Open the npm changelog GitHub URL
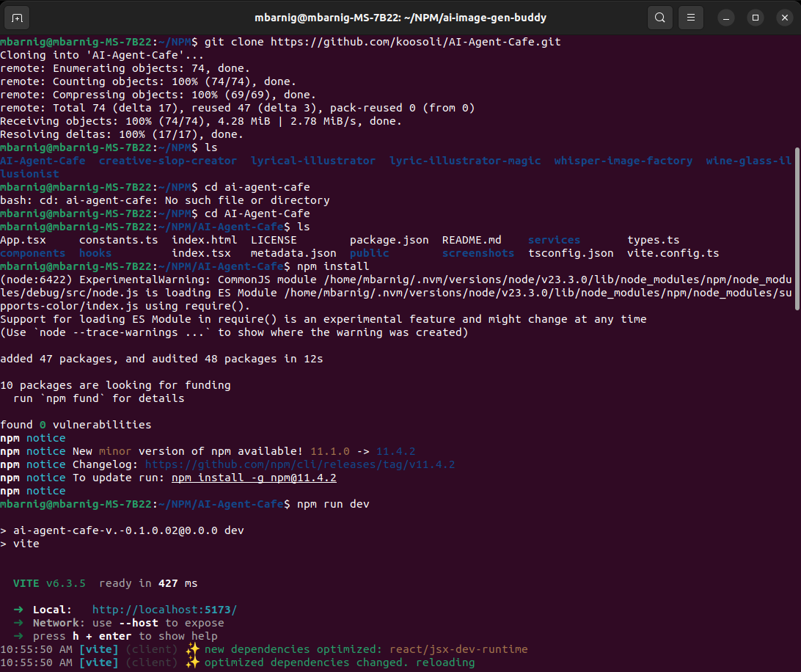The image size is (801, 672). [x=299, y=464]
